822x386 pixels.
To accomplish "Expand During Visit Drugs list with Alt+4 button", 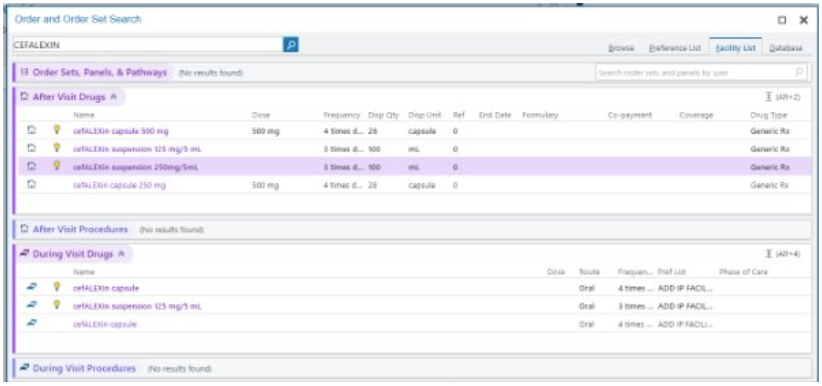I will pos(783,254).
